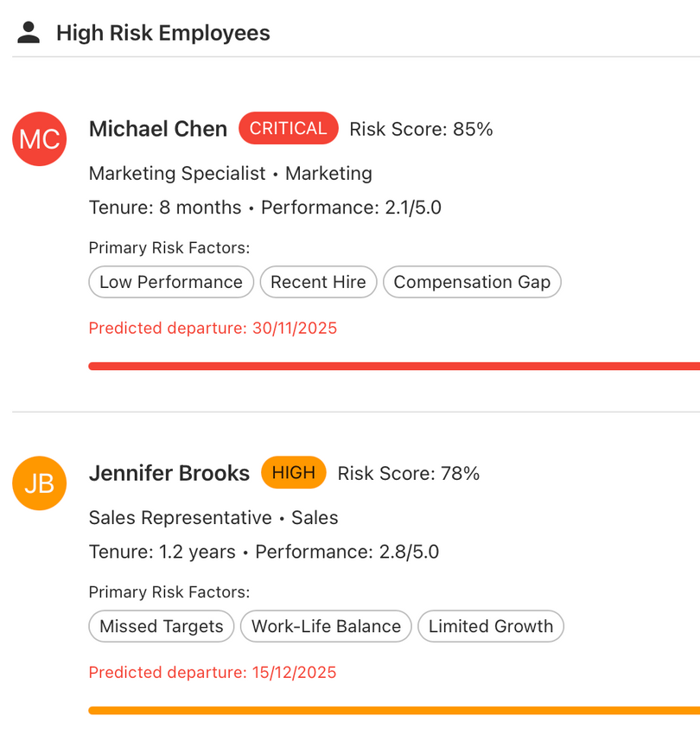This screenshot has width=700, height=729.
Task: Expand Jennifer Brooks' Primary Risk Factors section
Action: (150, 592)
